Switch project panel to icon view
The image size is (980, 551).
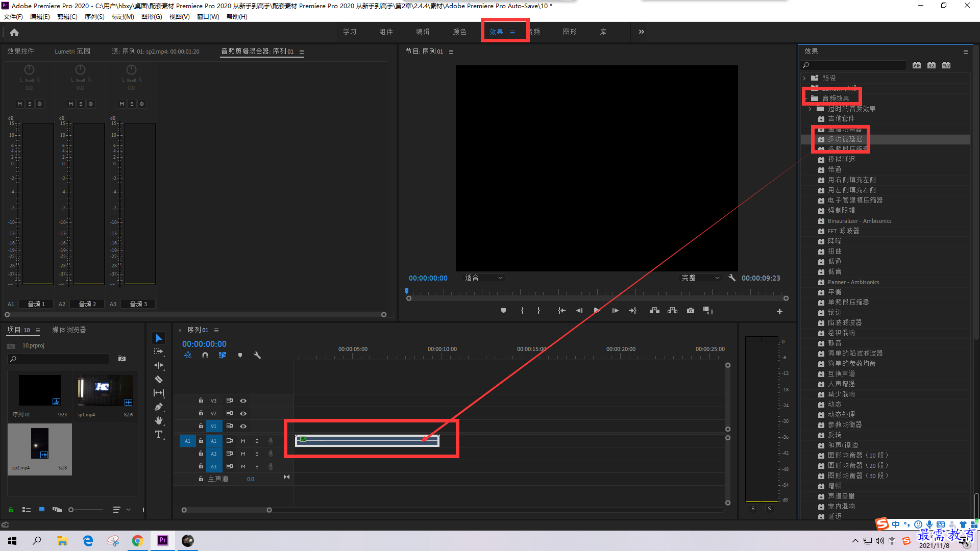coord(42,510)
